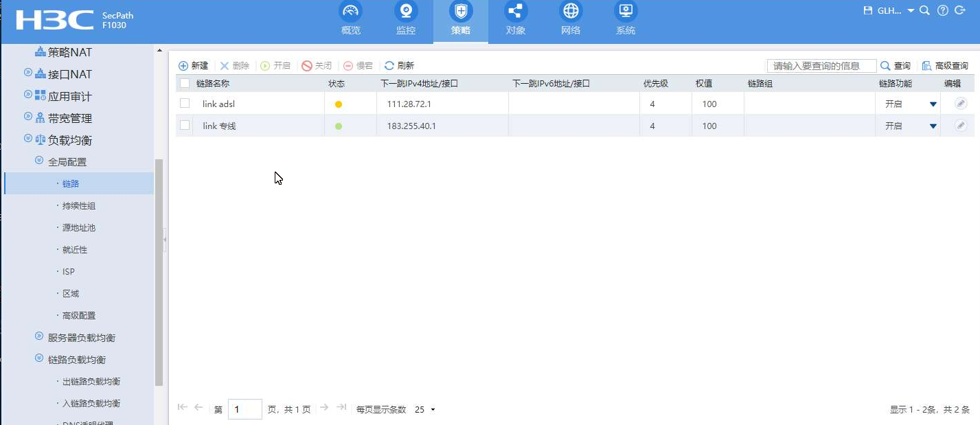Click 新建 to add a link
The image size is (980, 425).
(193, 66)
